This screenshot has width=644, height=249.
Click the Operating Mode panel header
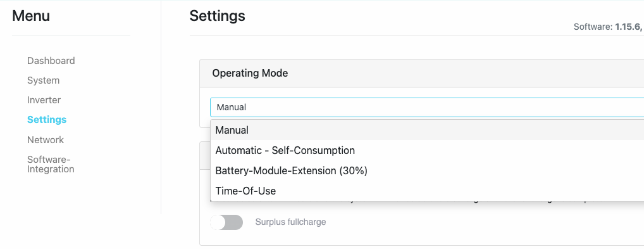tap(422, 73)
